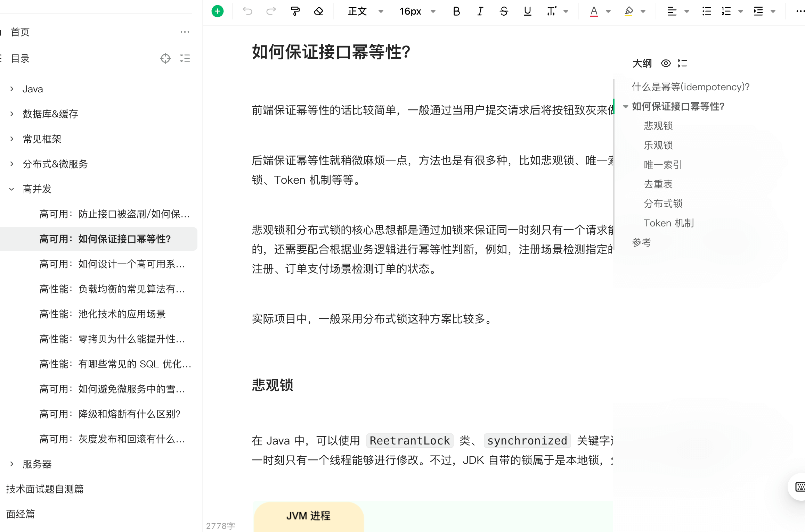Screen dimensions: 805x532
Task: Toggle italic formatting
Action: (x=480, y=11)
